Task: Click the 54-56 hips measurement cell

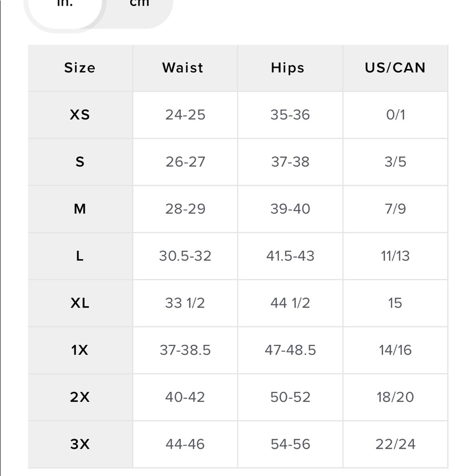Action: pos(290,444)
